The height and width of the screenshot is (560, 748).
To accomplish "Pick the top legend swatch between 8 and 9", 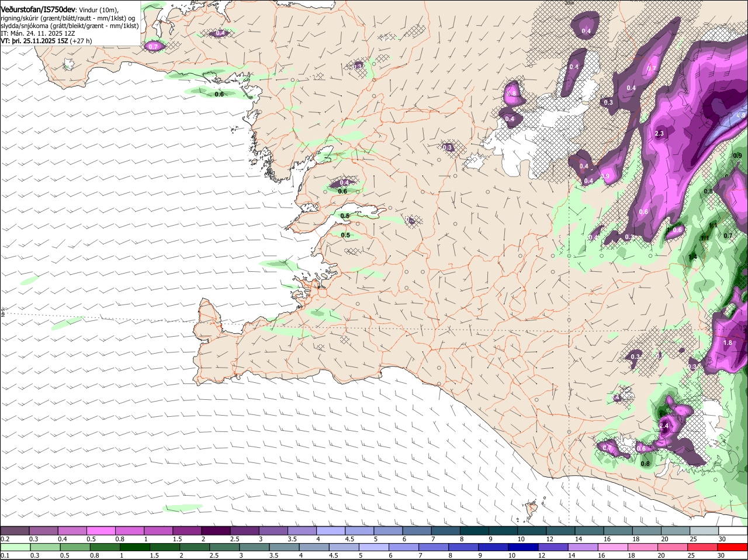I will coord(475,530).
